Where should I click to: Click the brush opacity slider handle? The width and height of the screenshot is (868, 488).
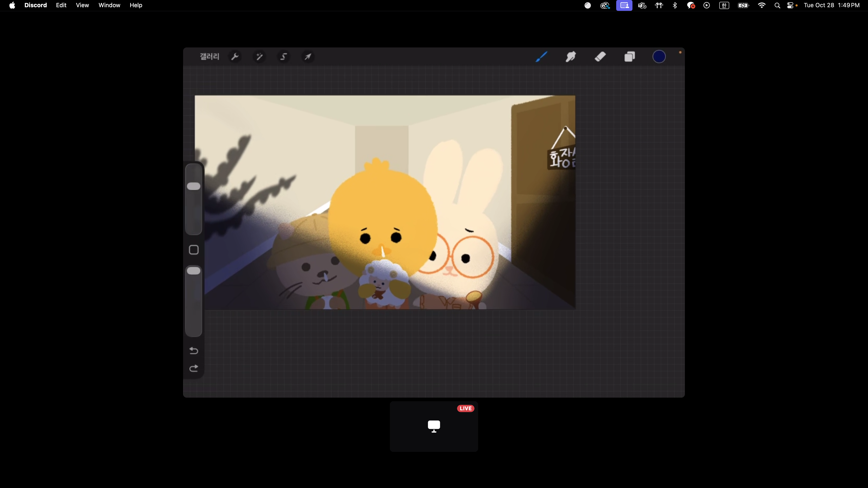click(x=194, y=271)
